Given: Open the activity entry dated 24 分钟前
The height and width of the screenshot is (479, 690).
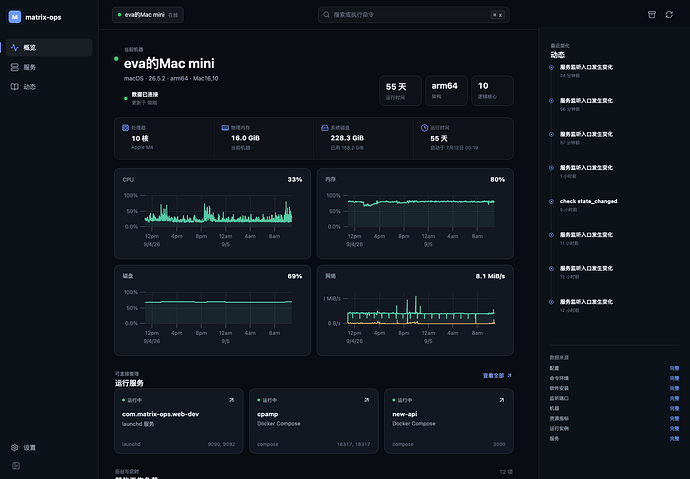Looking at the screenshot, I should click(586, 71).
